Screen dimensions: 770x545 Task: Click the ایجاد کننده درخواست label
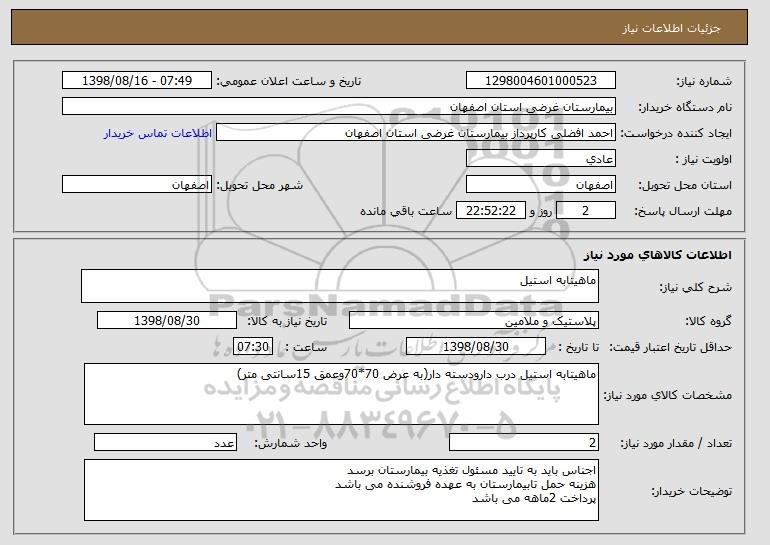coord(676,133)
